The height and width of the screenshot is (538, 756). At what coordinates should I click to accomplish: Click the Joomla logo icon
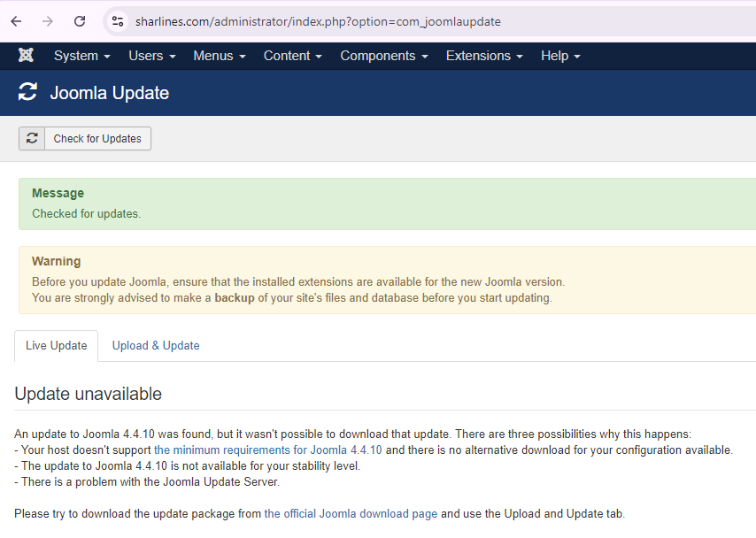tap(26, 56)
